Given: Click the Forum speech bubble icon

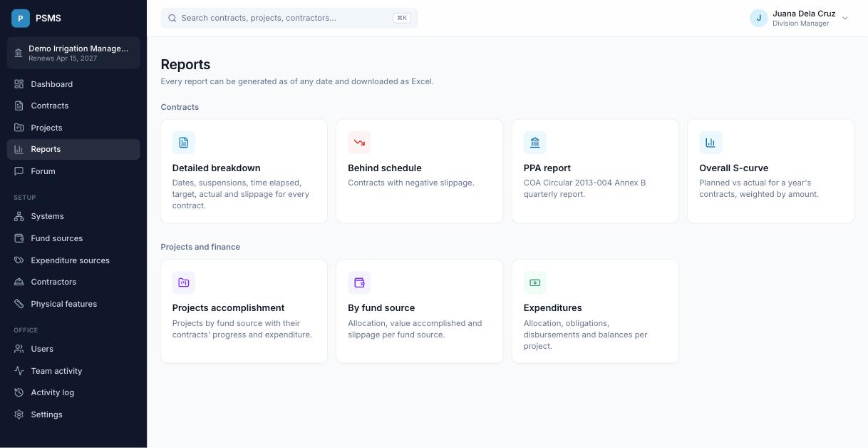Looking at the screenshot, I should click(x=19, y=171).
